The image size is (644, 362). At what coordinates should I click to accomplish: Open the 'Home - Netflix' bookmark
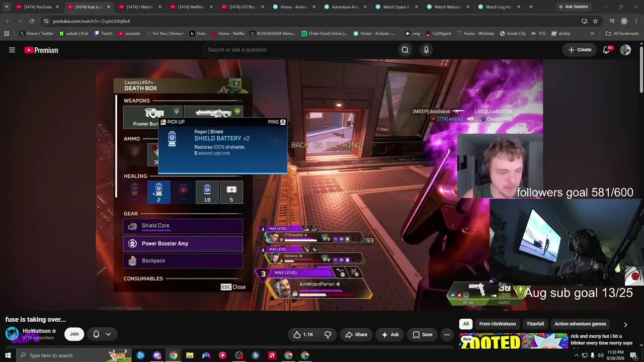227,34
